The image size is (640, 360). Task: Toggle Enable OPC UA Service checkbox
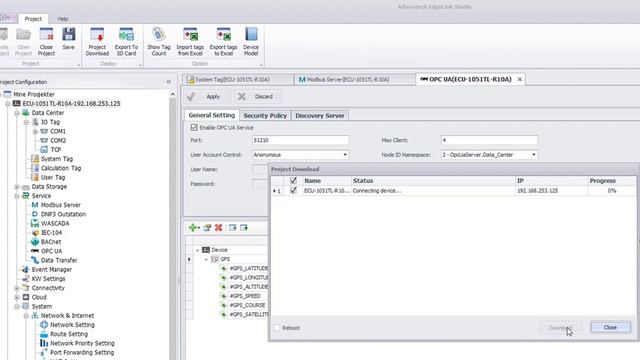pos(194,127)
